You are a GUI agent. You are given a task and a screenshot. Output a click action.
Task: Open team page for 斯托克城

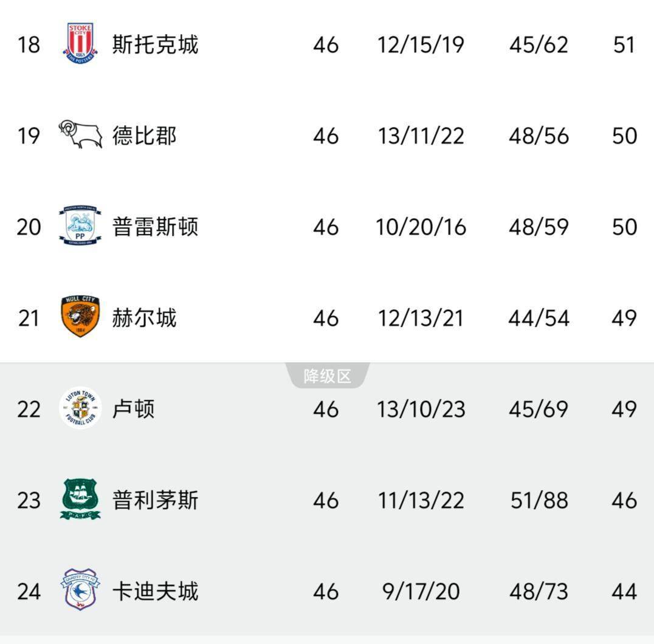click(155, 45)
